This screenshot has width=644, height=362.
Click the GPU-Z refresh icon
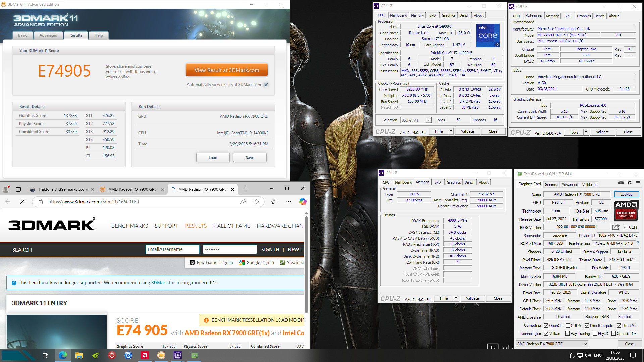(630, 183)
